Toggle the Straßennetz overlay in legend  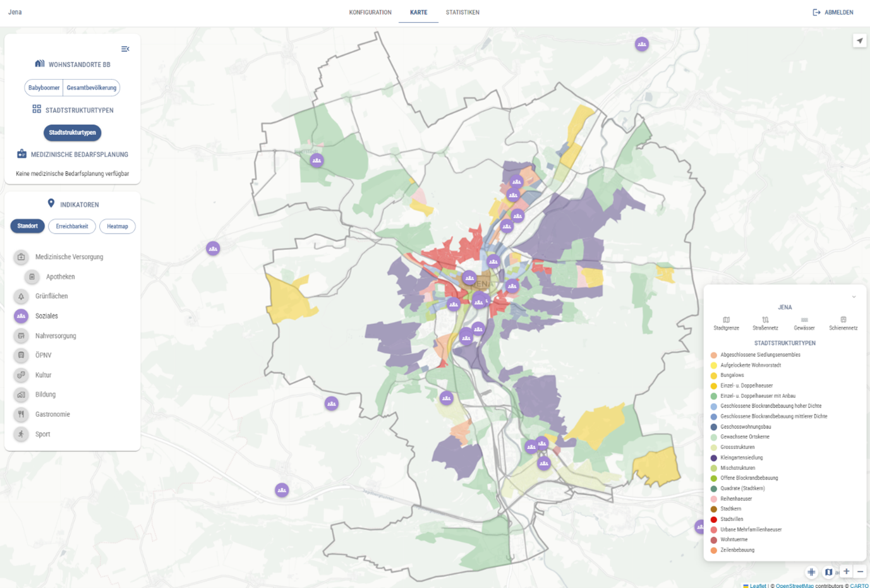(x=765, y=323)
